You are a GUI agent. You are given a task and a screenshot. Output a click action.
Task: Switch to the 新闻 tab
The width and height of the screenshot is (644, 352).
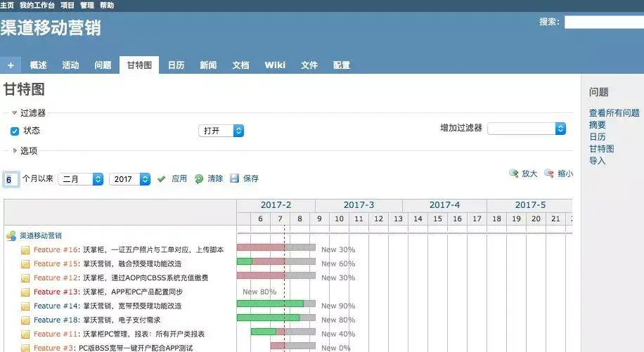208,65
